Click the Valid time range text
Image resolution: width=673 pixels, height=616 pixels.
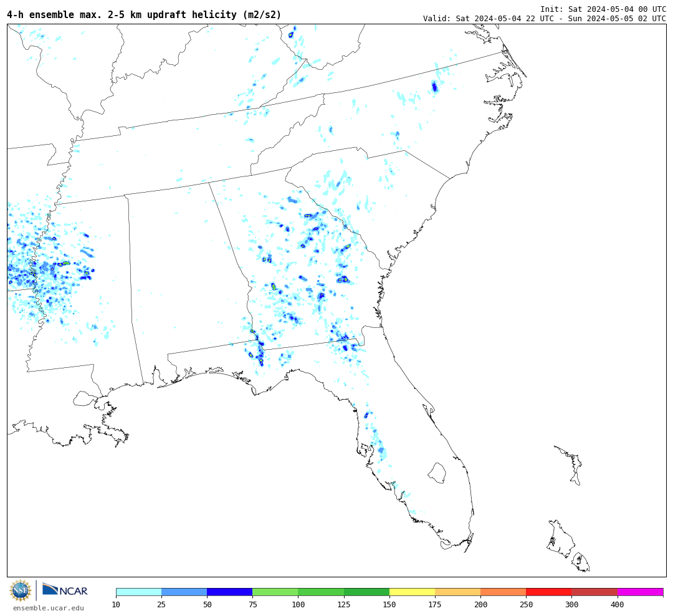[x=545, y=19]
